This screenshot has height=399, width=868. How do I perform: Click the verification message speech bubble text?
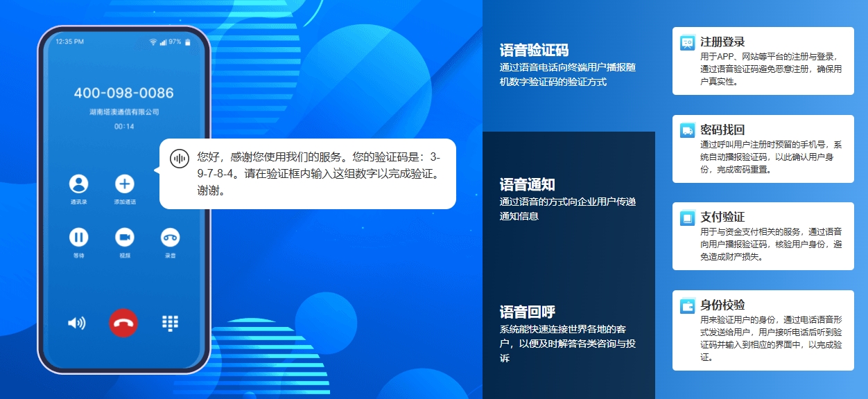coord(318,173)
